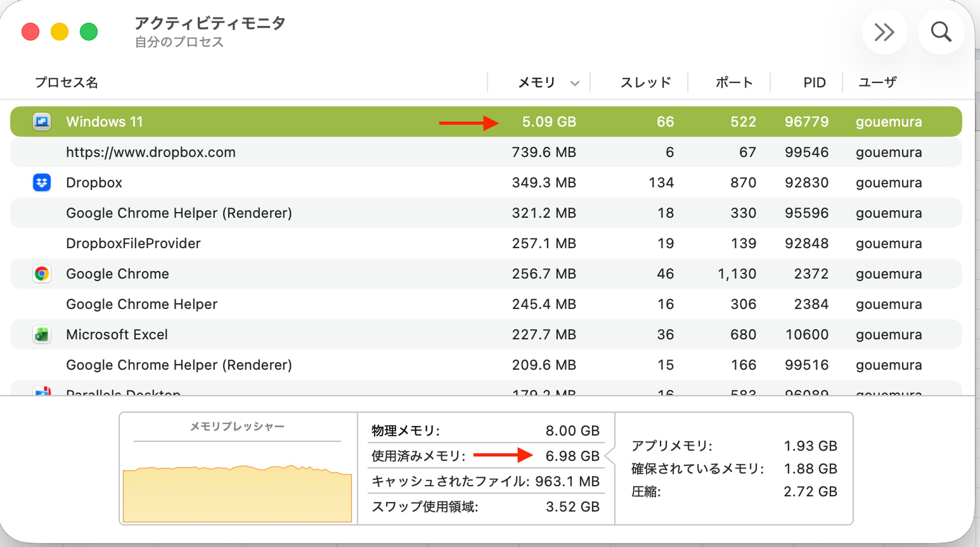The width and height of the screenshot is (980, 547).
Task: Expand hidden toolbar items with double chevron
Action: point(884,32)
